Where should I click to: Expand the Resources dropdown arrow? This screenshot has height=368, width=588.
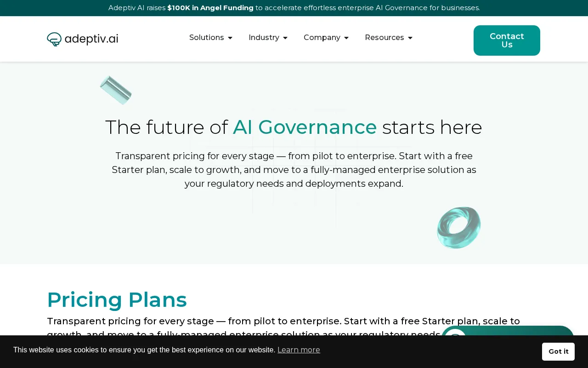pyautogui.click(x=410, y=38)
